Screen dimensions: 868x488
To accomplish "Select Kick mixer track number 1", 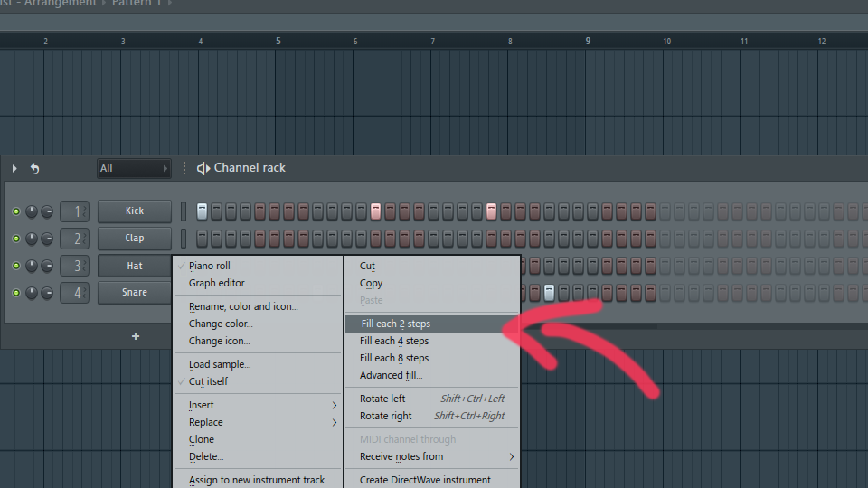I will (x=75, y=211).
